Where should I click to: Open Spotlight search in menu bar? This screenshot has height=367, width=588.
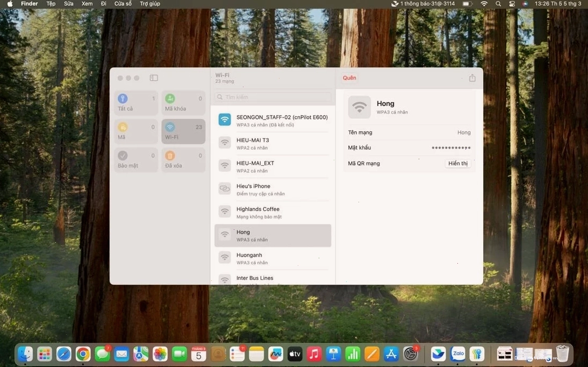coord(498,4)
